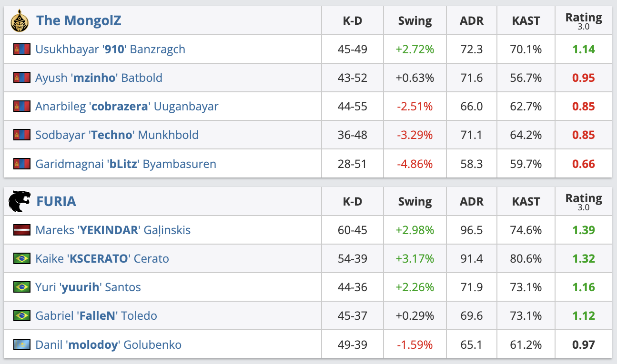Screen dimensions: 617x364
Task: Open Mareks 'YEKINDAR' Galinskis player profile
Action: tap(113, 230)
